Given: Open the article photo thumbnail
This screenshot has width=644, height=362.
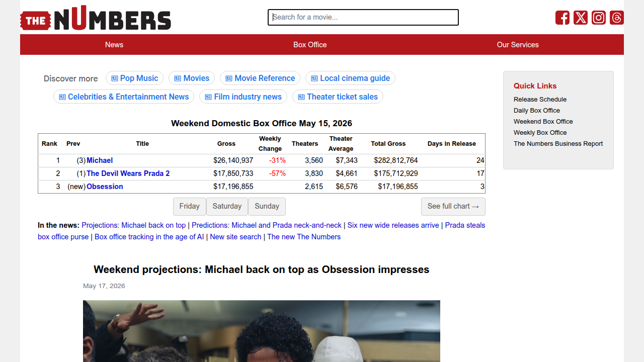Looking at the screenshot, I should point(262,331).
